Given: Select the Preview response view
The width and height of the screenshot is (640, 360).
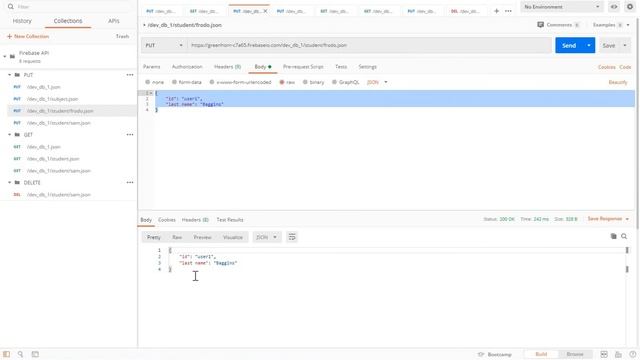Looking at the screenshot, I should tap(202, 237).
